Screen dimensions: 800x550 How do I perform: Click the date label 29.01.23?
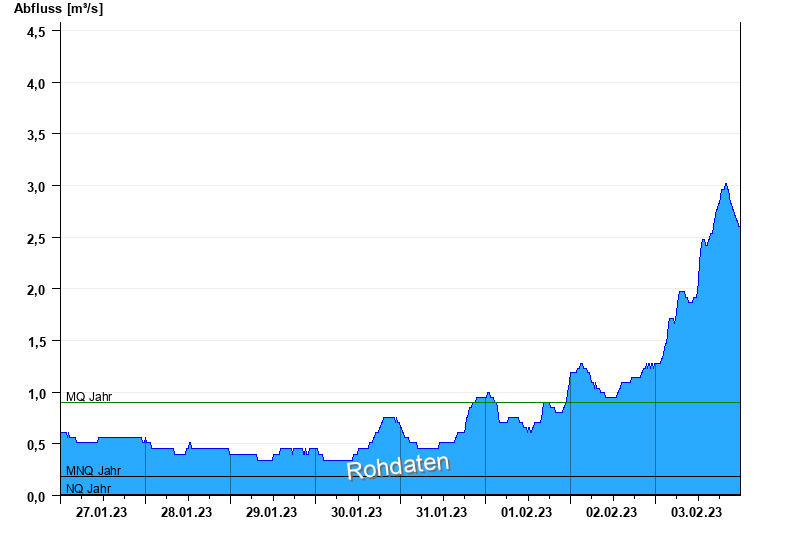pyautogui.click(x=271, y=512)
